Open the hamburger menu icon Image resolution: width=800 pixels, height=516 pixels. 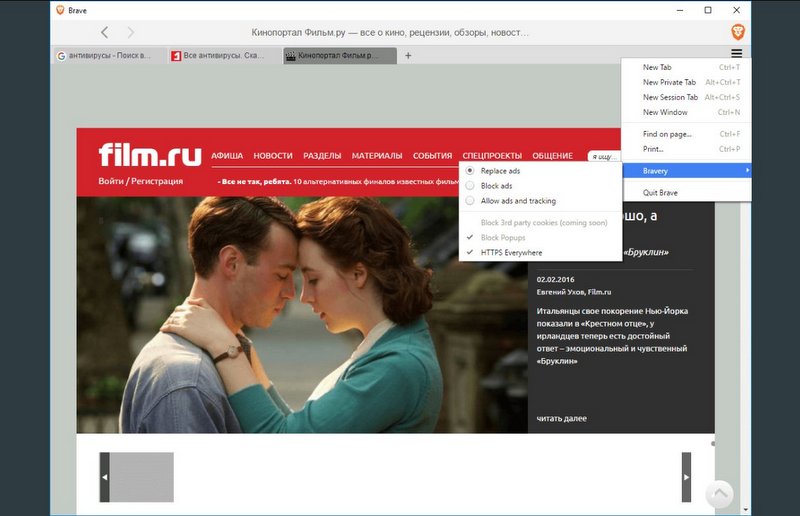pyautogui.click(x=736, y=53)
